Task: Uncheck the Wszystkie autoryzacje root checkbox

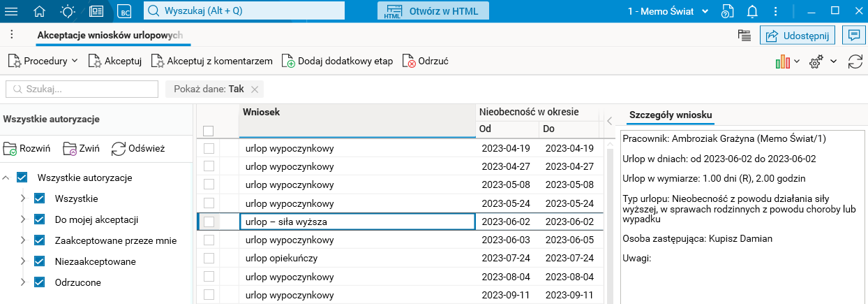Action: 22,178
